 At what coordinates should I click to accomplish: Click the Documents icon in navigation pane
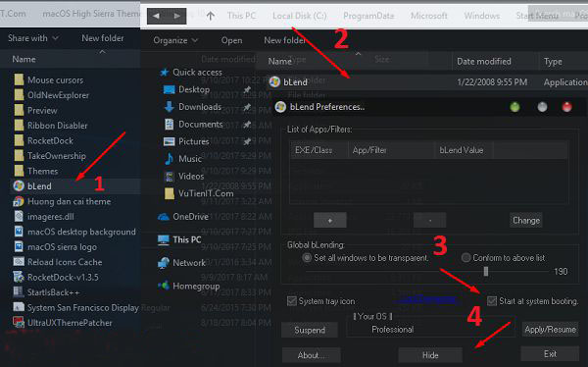(x=170, y=124)
